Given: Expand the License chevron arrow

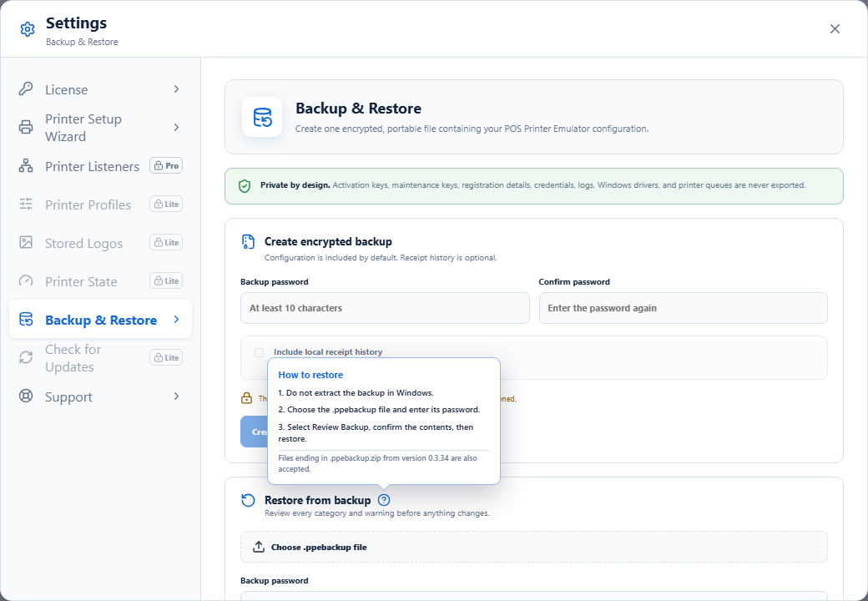Looking at the screenshot, I should 176,89.
